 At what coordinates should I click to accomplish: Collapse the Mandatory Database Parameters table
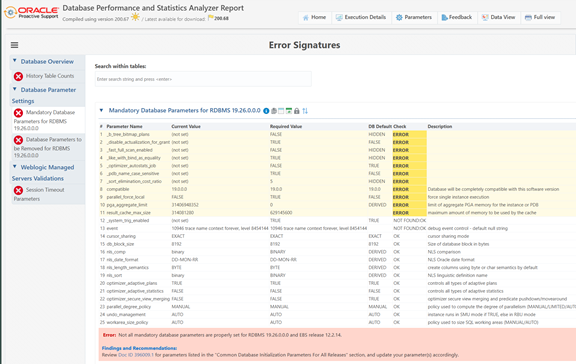tap(101, 110)
